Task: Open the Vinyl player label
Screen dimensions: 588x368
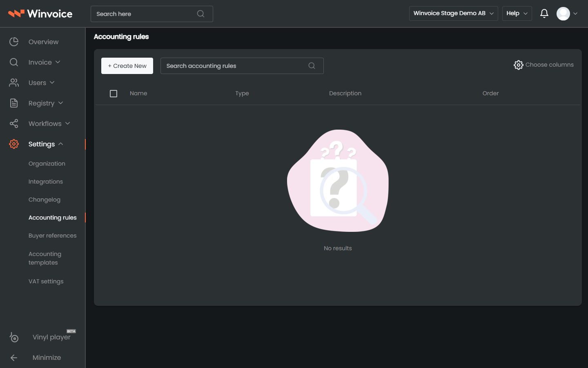Action: (51, 337)
